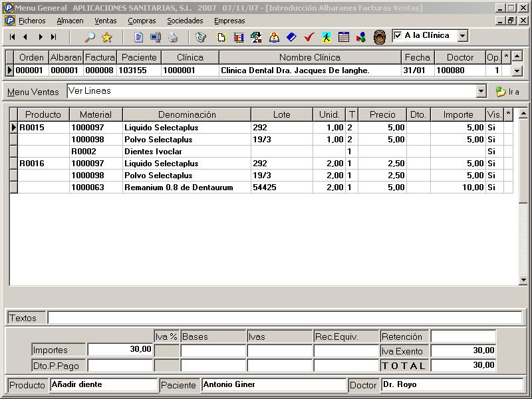Viewport: 532px width, 399px height.
Task: Create new blank document icon
Action: (x=221, y=37)
